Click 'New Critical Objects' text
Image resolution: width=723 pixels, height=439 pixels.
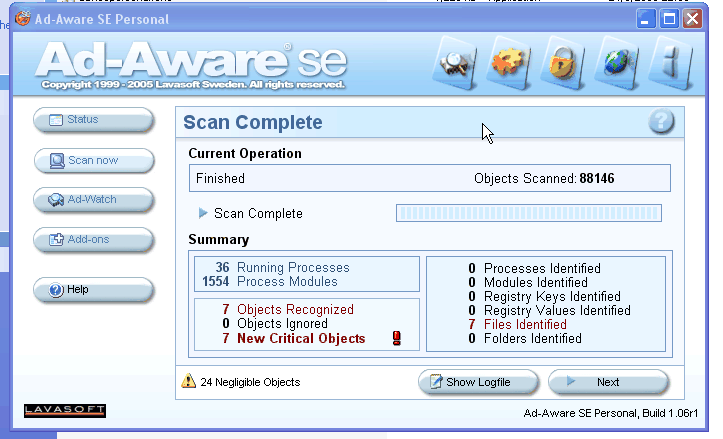click(301, 338)
